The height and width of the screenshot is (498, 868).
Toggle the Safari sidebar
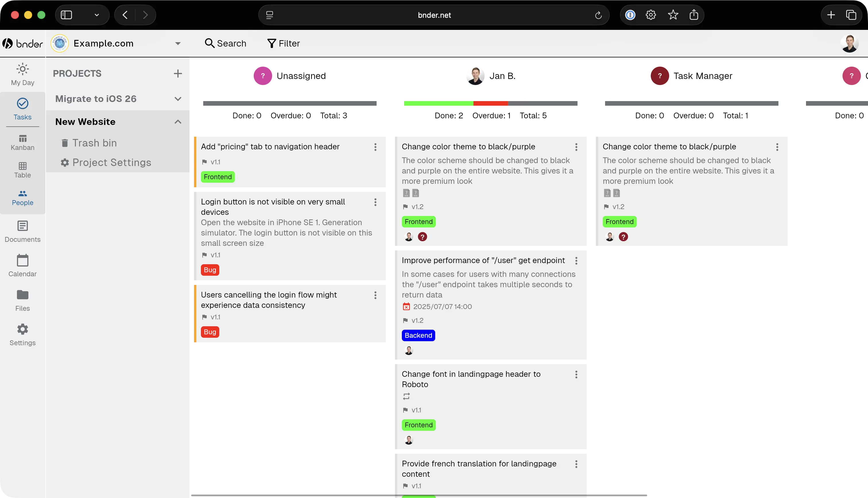point(66,15)
